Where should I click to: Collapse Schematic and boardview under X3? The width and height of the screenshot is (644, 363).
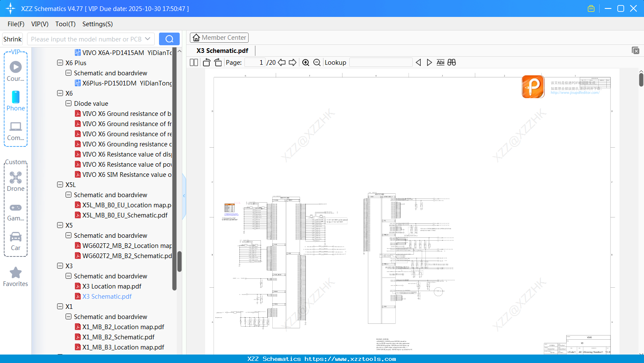click(69, 276)
